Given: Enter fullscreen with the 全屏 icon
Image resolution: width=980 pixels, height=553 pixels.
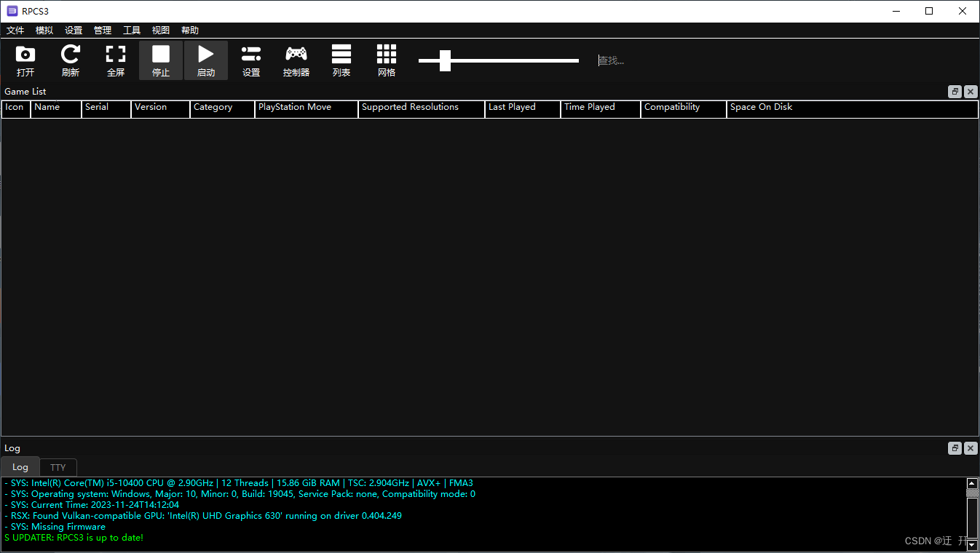Looking at the screenshot, I should coord(116,60).
